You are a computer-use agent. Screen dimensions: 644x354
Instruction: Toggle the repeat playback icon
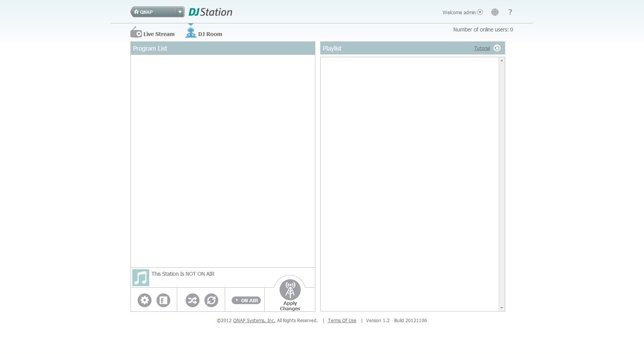[x=211, y=300]
